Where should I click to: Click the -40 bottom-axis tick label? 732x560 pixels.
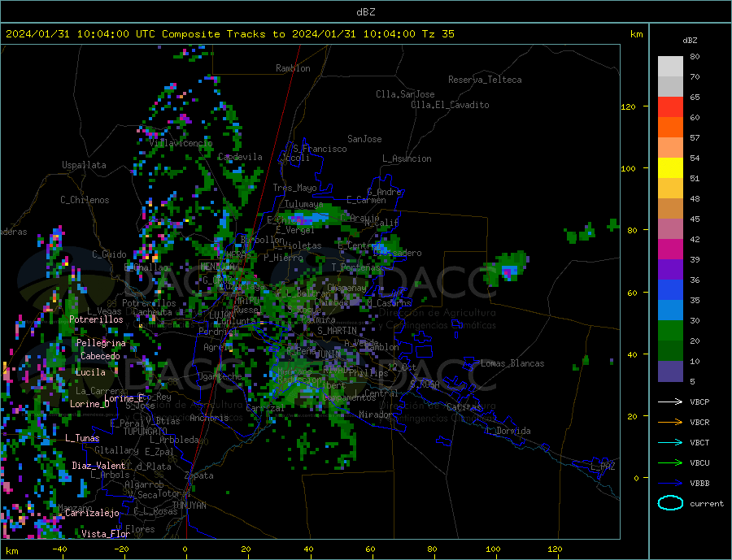click(59, 549)
